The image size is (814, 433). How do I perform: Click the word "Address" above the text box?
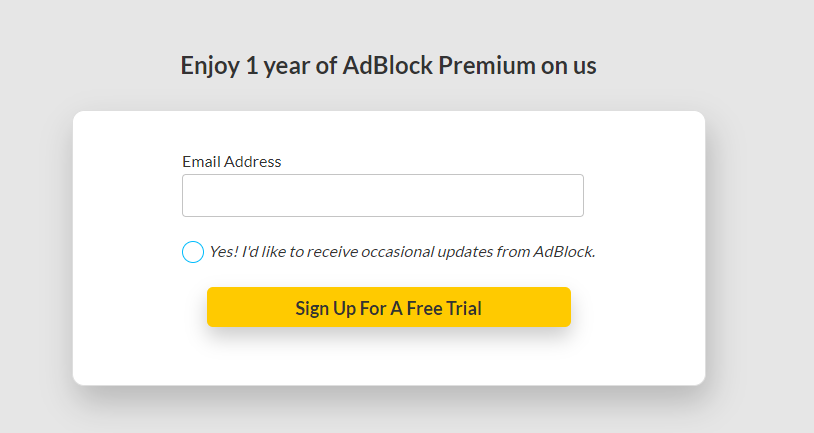tap(252, 161)
